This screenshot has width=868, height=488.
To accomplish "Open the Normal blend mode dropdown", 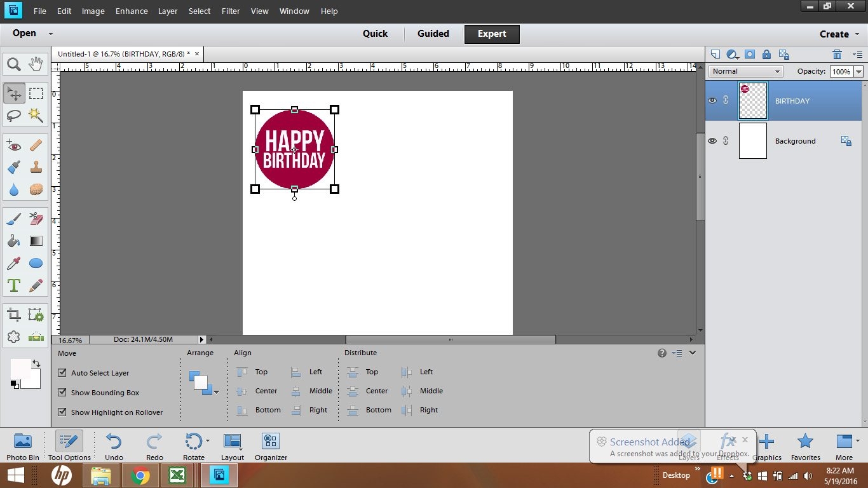I will (745, 72).
